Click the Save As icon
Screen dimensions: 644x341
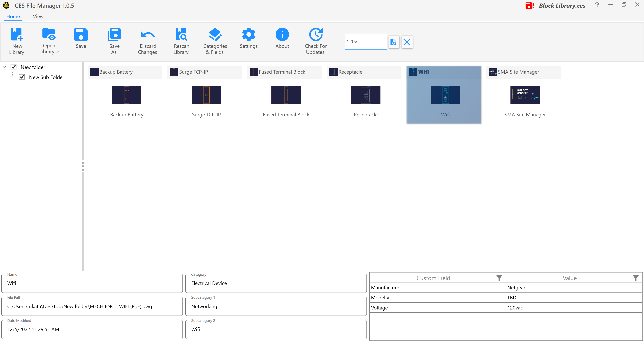[114, 35]
